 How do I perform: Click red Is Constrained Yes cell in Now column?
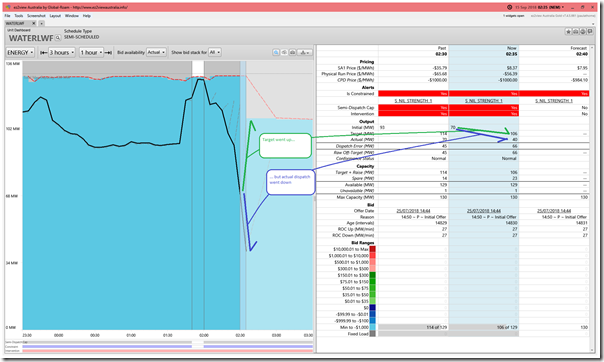coord(484,94)
